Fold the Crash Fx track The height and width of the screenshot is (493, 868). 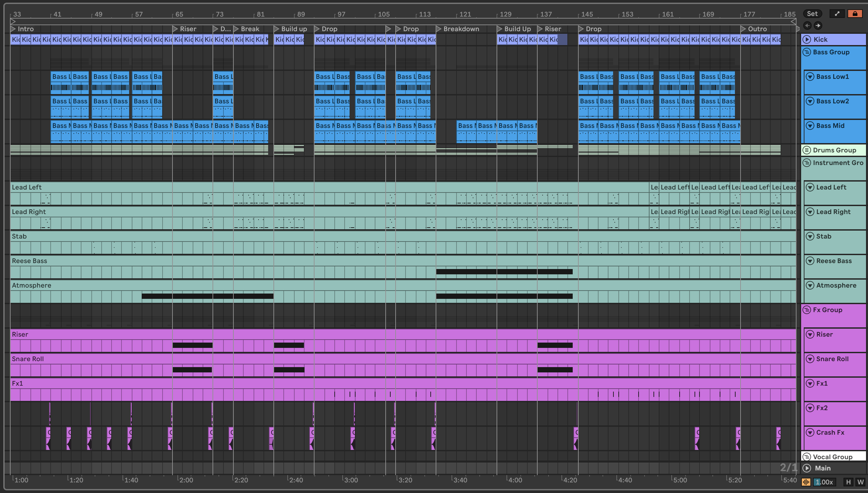(810, 432)
